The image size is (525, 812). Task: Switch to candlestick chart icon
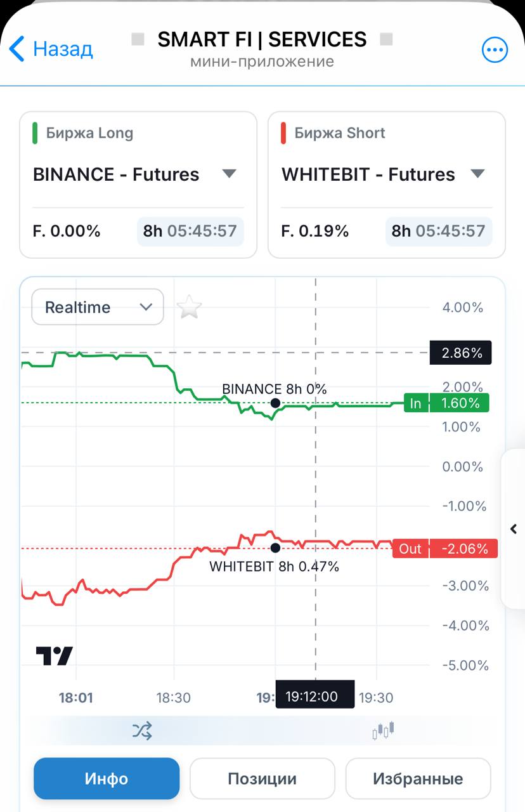[x=383, y=731]
